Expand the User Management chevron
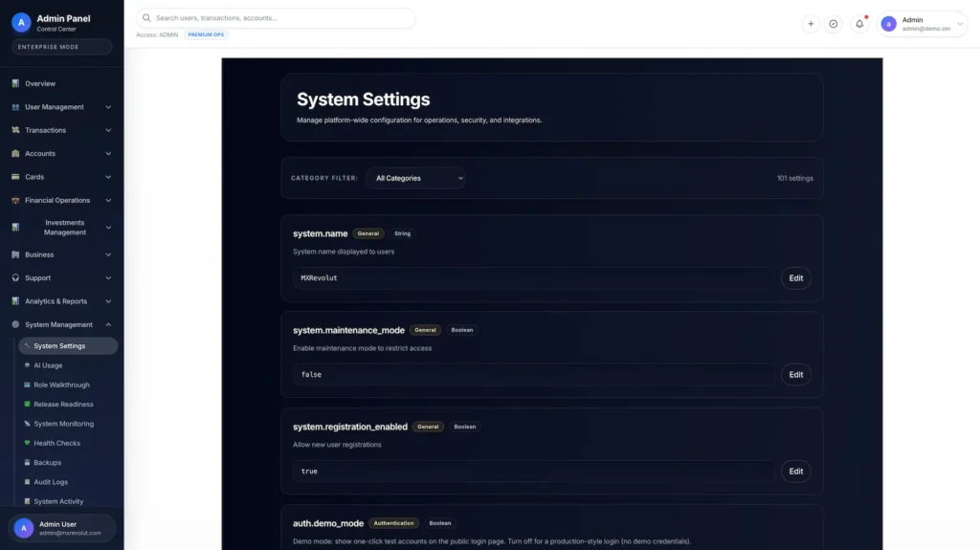Screen dimensions: 980x550 click(108, 107)
